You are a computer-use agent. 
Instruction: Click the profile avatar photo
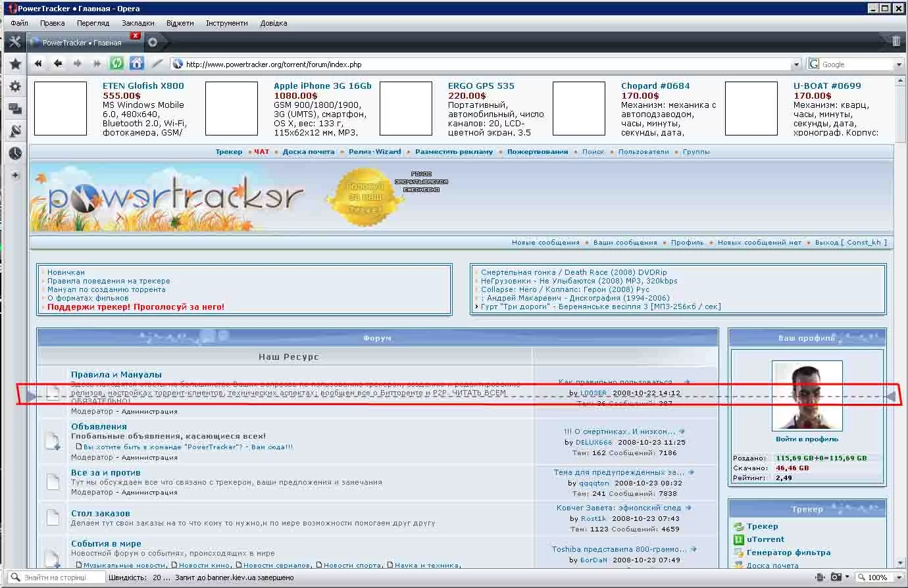click(x=807, y=395)
